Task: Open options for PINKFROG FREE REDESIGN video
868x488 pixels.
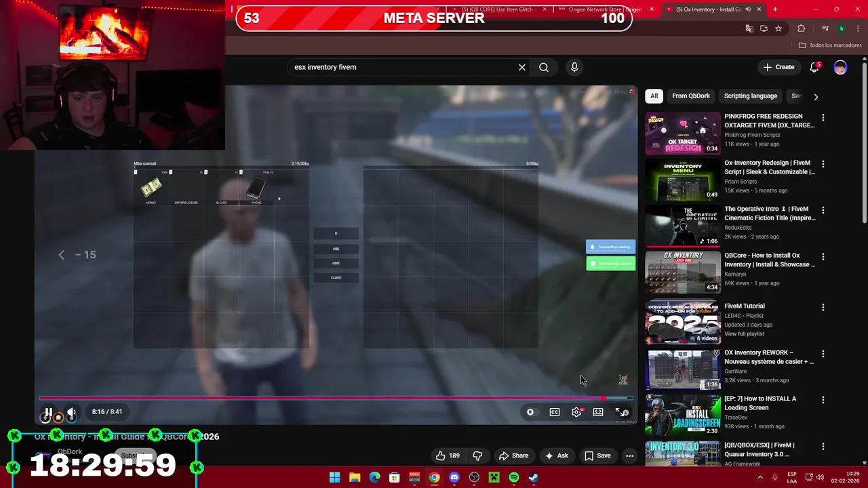Action: pos(823,118)
